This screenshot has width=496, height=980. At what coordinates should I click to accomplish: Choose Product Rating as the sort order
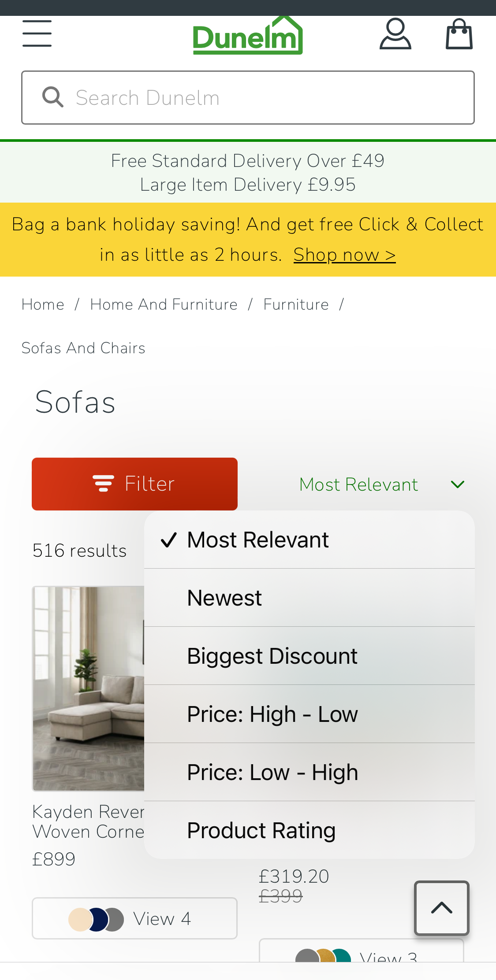point(261,830)
